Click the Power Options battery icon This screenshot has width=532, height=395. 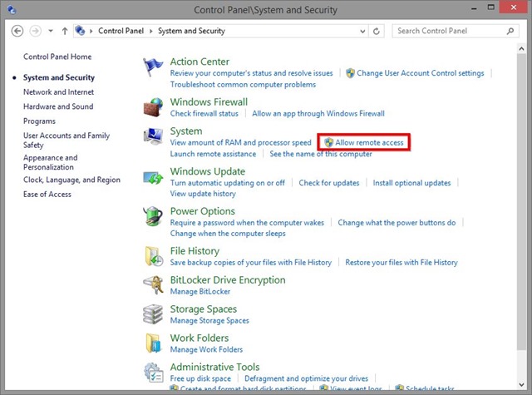(153, 216)
